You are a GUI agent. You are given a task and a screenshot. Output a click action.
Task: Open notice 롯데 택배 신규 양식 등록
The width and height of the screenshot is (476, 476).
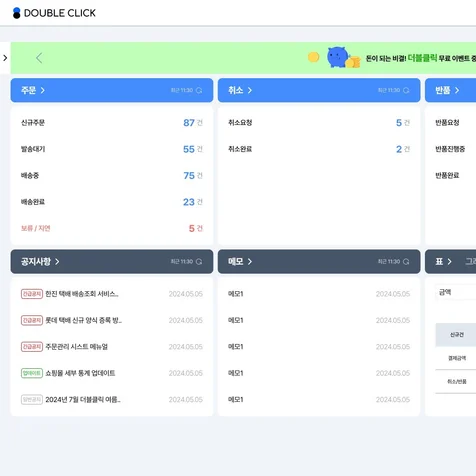83,320
